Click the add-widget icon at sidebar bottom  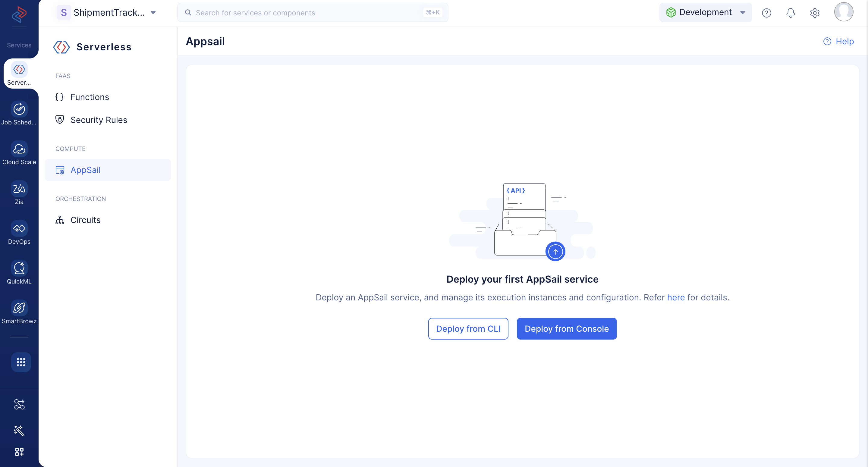click(x=19, y=452)
